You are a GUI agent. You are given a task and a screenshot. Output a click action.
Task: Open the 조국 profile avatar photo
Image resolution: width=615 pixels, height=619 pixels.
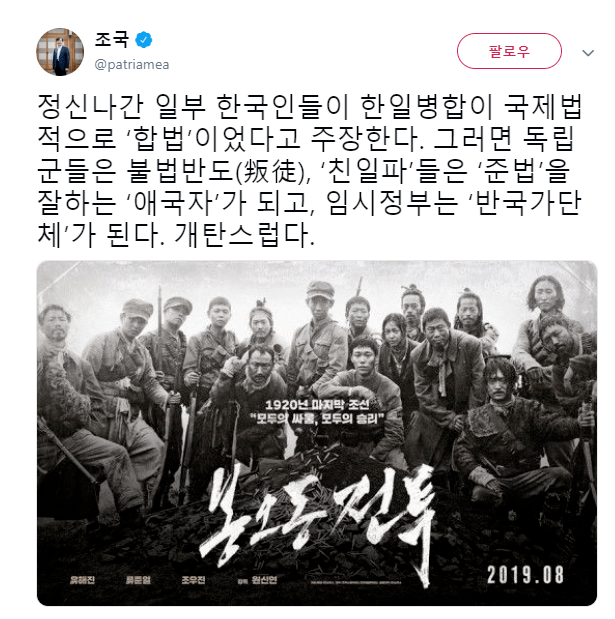click(x=60, y=51)
